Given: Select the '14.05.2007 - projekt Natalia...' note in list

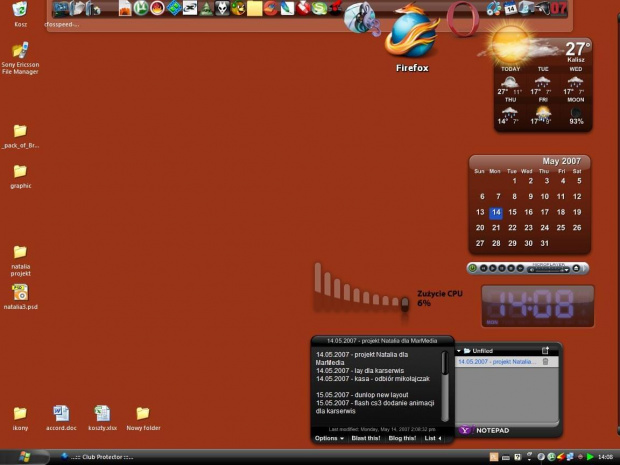Looking at the screenshot, I should click(x=497, y=361).
